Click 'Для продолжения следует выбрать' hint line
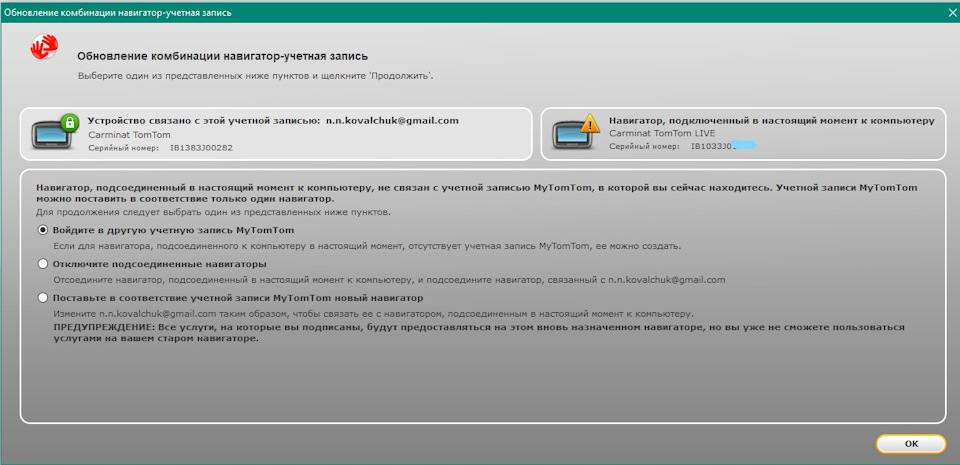960x465 pixels. click(x=213, y=212)
